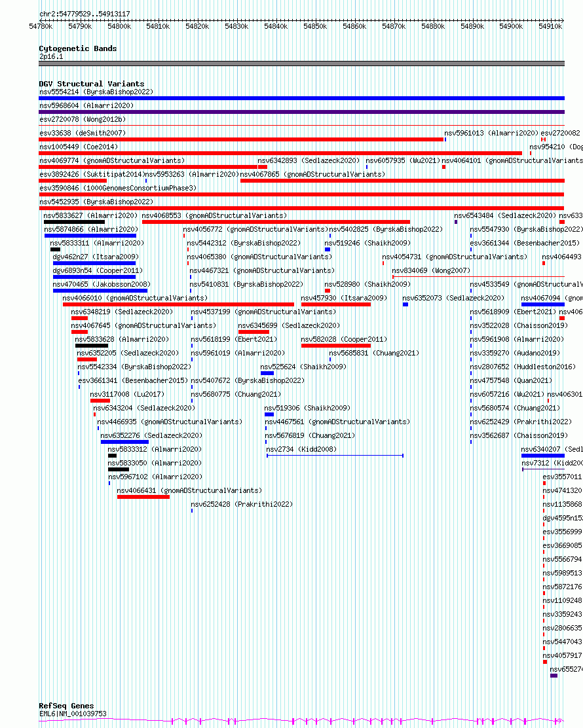The height and width of the screenshot is (728, 583).
Task: Open variant esv2720078 (Wong2012b)
Action: 83,119
